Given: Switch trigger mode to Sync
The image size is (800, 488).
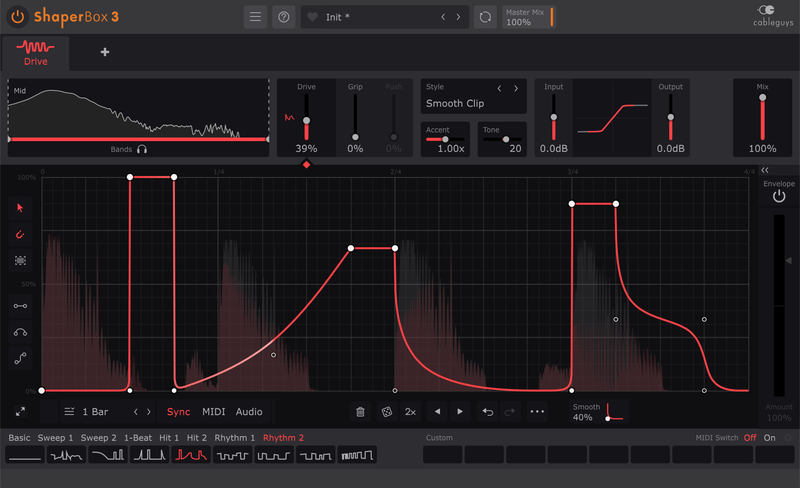Looking at the screenshot, I should (x=179, y=411).
